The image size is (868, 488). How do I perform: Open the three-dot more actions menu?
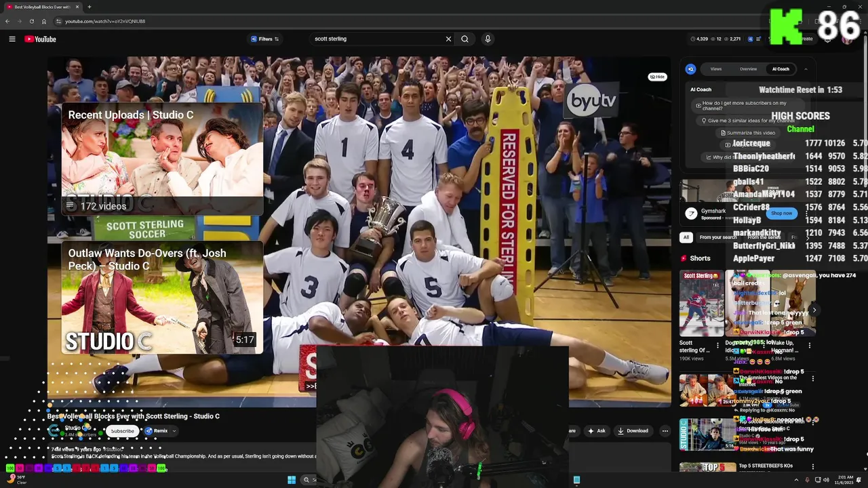click(x=665, y=431)
